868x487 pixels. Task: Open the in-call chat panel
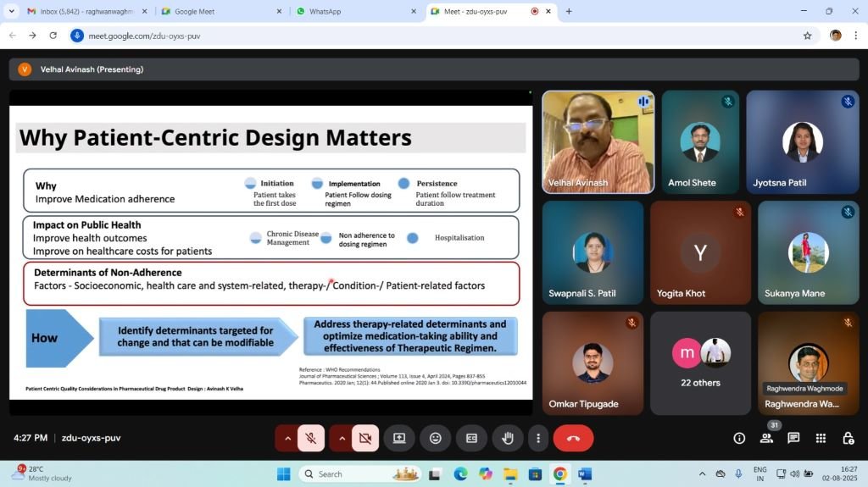click(793, 438)
